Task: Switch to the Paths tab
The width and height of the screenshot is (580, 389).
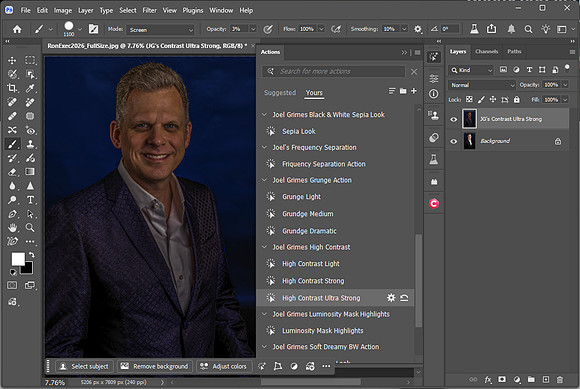Action: pyautogui.click(x=514, y=51)
